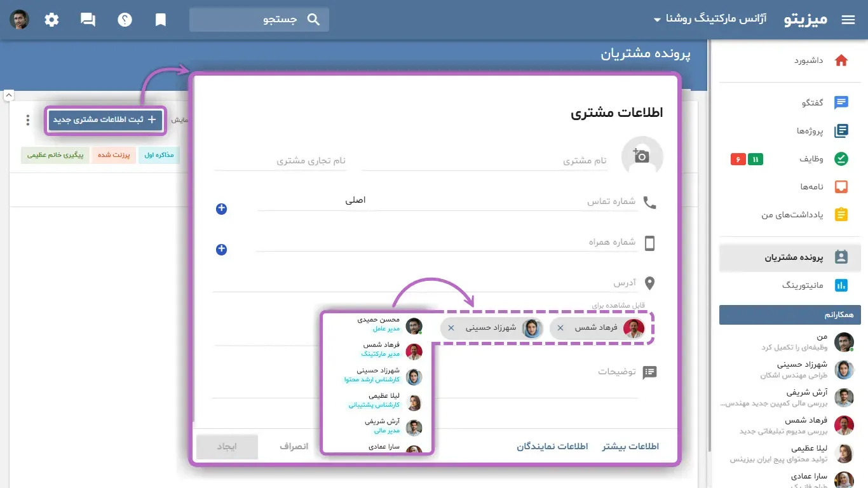This screenshot has width=868, height=488.
Task: Open the chat messages icon in top bar
Action: tap(88, 20)
